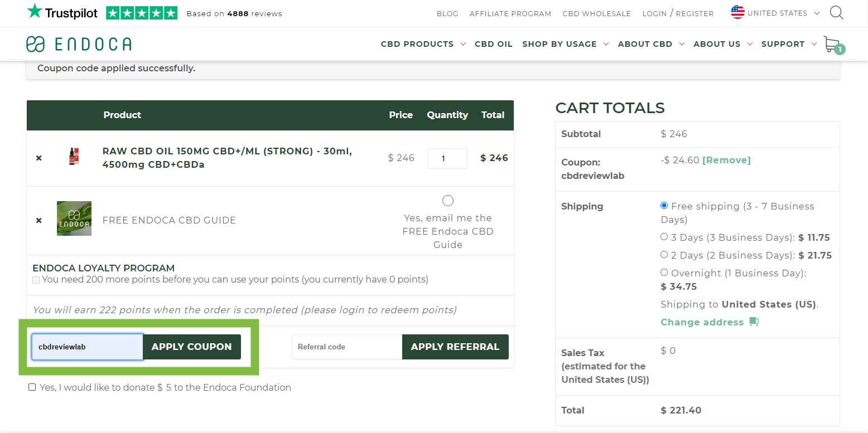Click the Trustpilot five-star rating

[142, 13]
